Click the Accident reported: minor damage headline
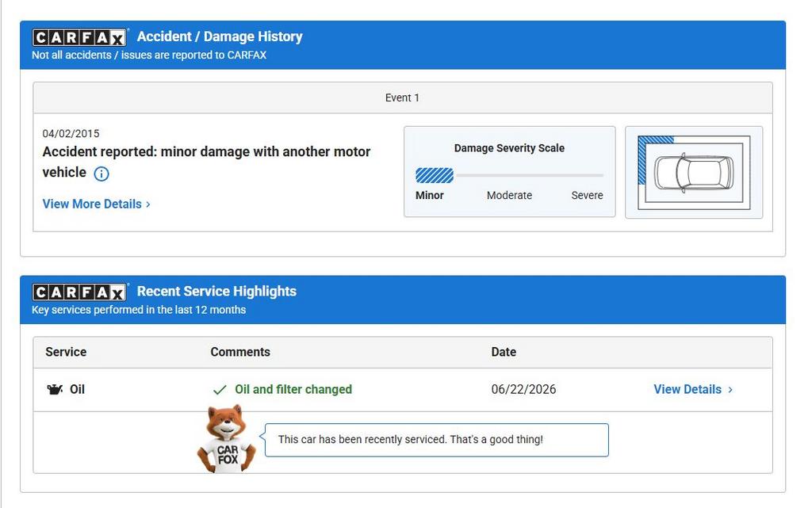This screenshot has height=508, width=812. point(206,162)
